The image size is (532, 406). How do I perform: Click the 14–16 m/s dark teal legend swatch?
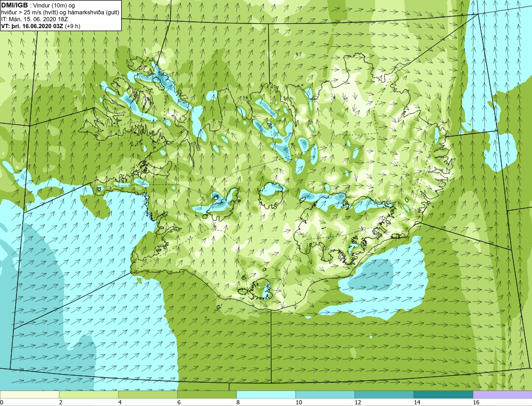point(443,394)
